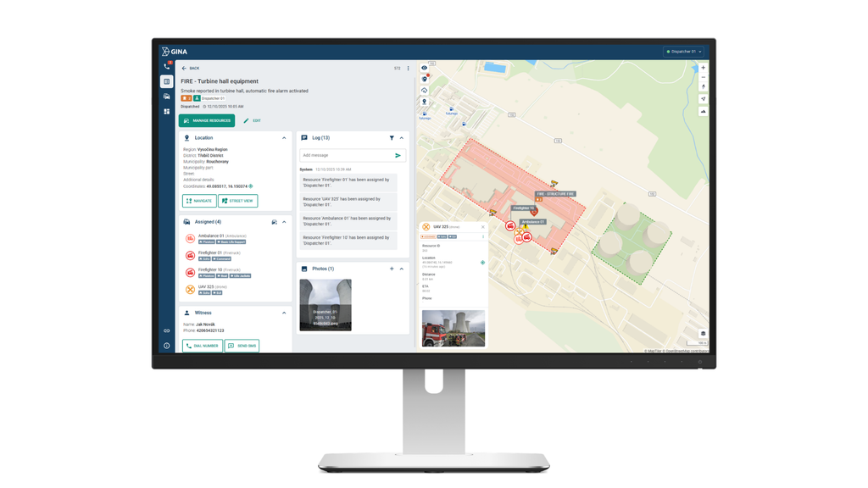
Task: Click the orange priority badge
Action: click(x=186, y=98)
